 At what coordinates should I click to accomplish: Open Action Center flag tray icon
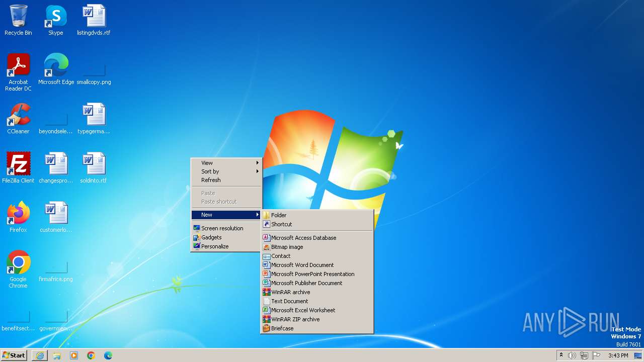[x=596, y=355]
